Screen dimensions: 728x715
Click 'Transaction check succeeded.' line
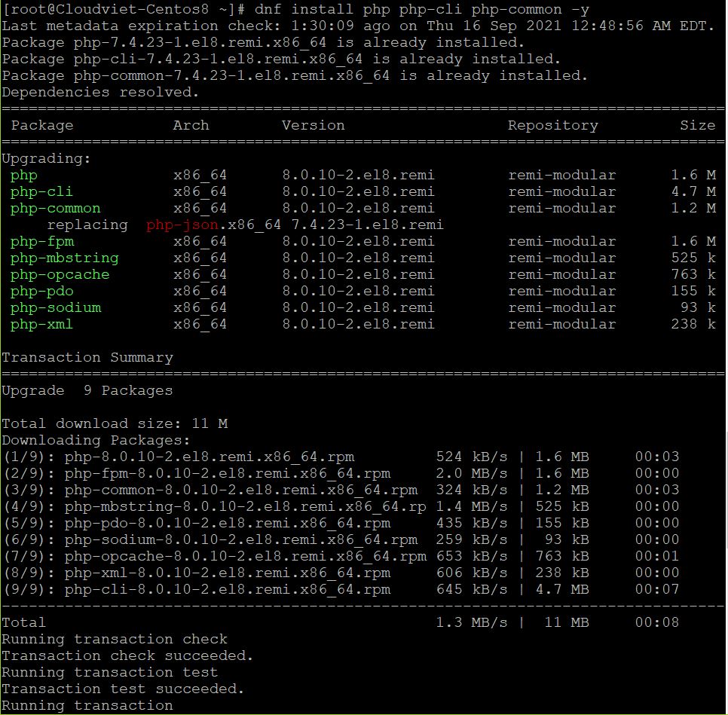(127, 656)
